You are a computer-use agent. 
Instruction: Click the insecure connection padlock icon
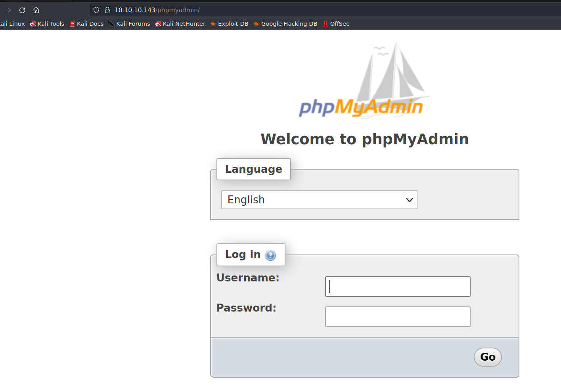107,10
